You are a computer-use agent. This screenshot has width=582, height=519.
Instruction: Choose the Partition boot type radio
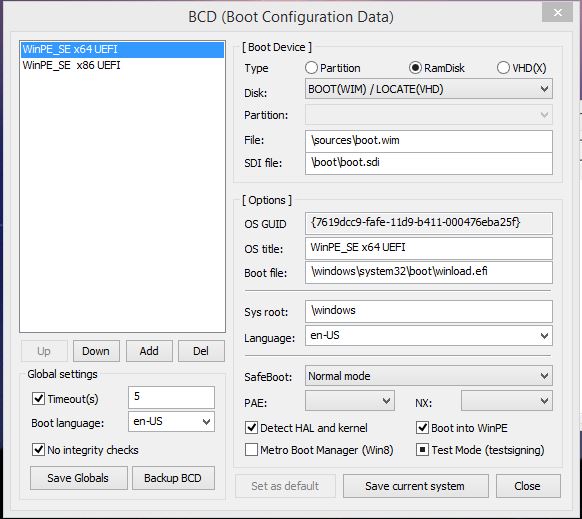[311, 68]
